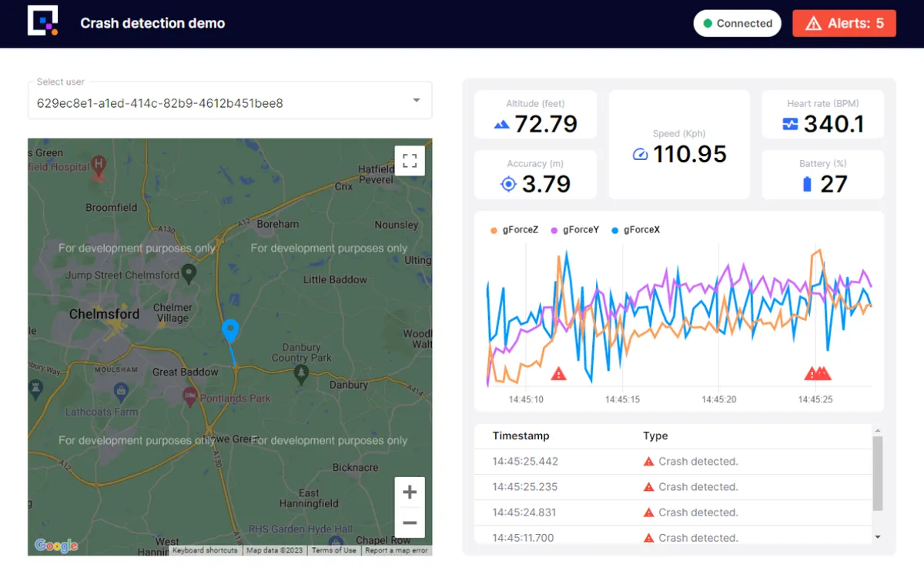Click the Connected status indicator

(737, 23)
